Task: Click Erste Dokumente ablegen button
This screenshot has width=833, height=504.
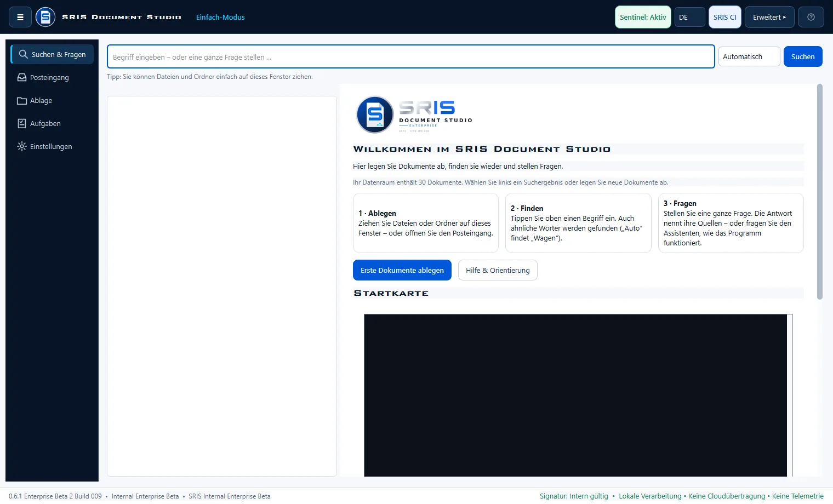Action: (402, 270)
